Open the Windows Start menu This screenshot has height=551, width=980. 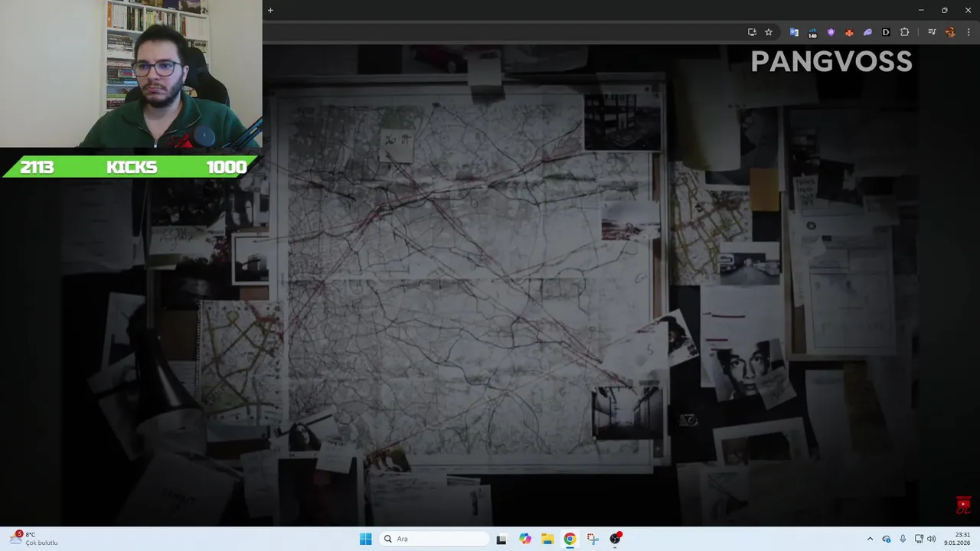click(x=365, y=539)
